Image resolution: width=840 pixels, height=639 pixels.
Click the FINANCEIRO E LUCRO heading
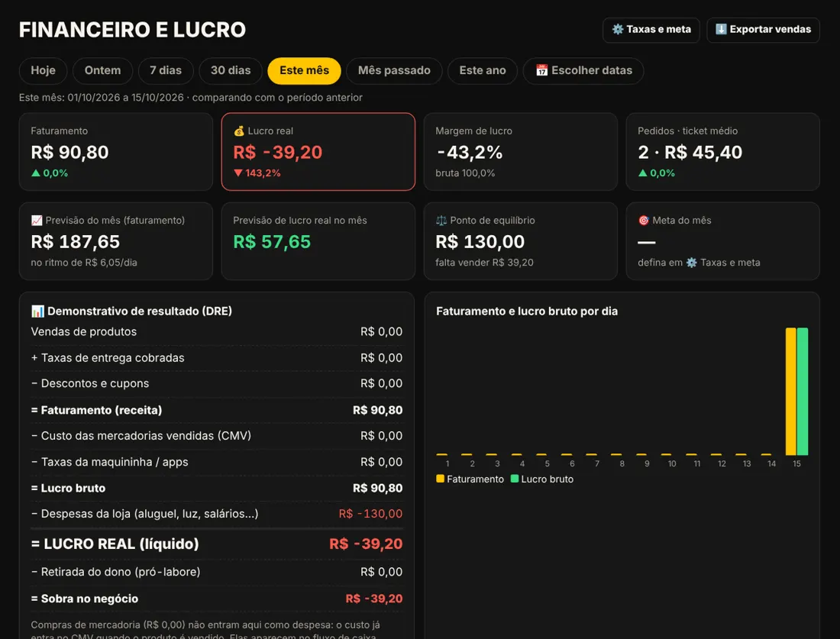[x=132, y=30]
